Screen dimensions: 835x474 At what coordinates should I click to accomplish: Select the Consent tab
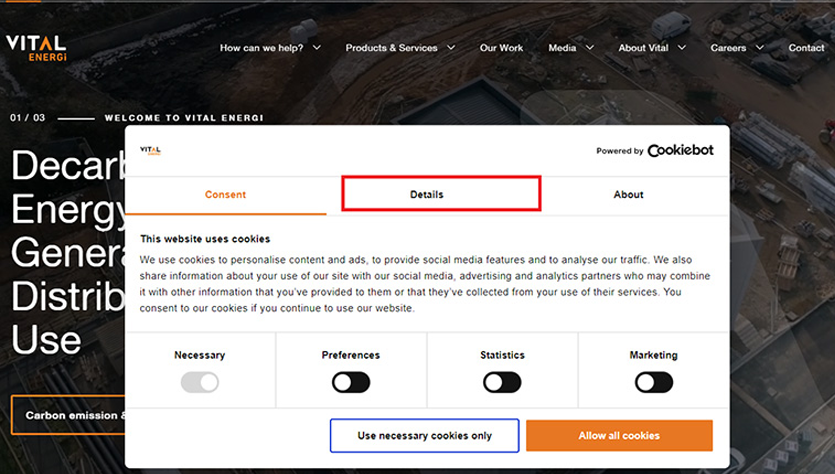pos(226,195)
